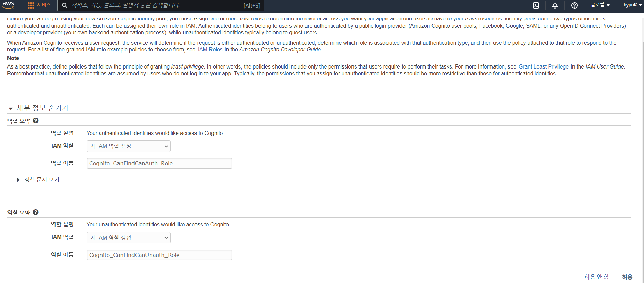Edit the Cognito_CanFindCanUnauth_Role name field
Viewport: 644px width, 283px height.
click(x=159, y=255)
